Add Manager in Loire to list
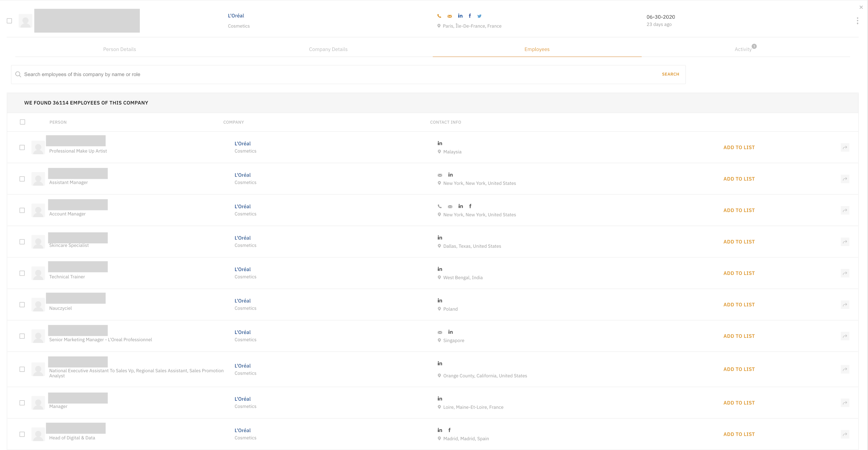The width and height of the screenshot is (868, 450). click(x=739, y=403)
